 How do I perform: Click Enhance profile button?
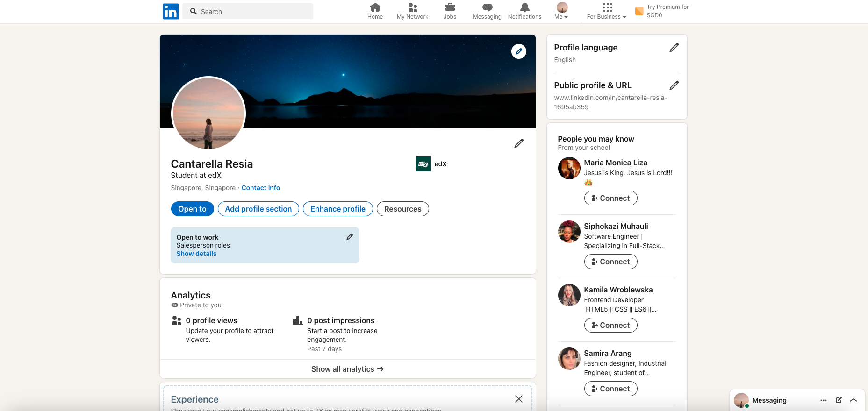pos(338,209)
